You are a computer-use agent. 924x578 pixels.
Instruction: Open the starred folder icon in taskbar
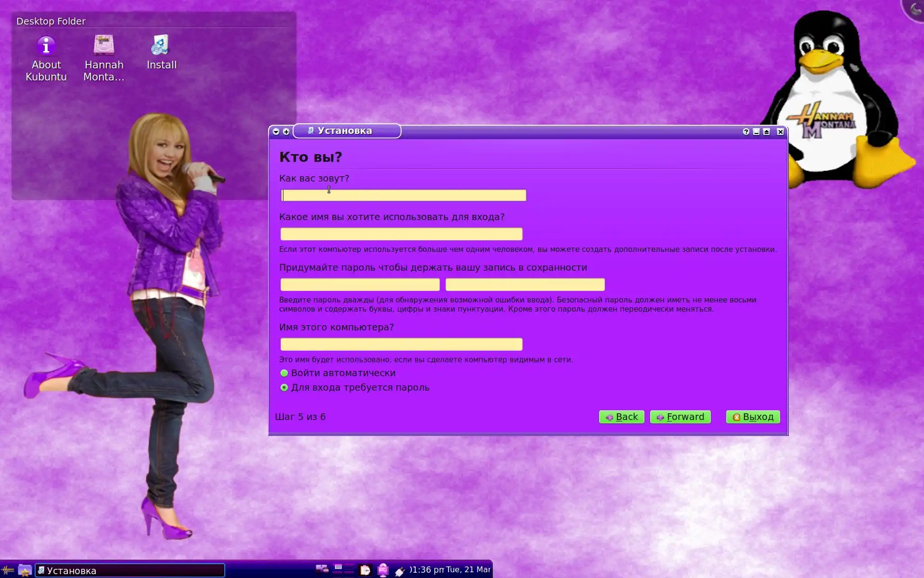[25, 570]
